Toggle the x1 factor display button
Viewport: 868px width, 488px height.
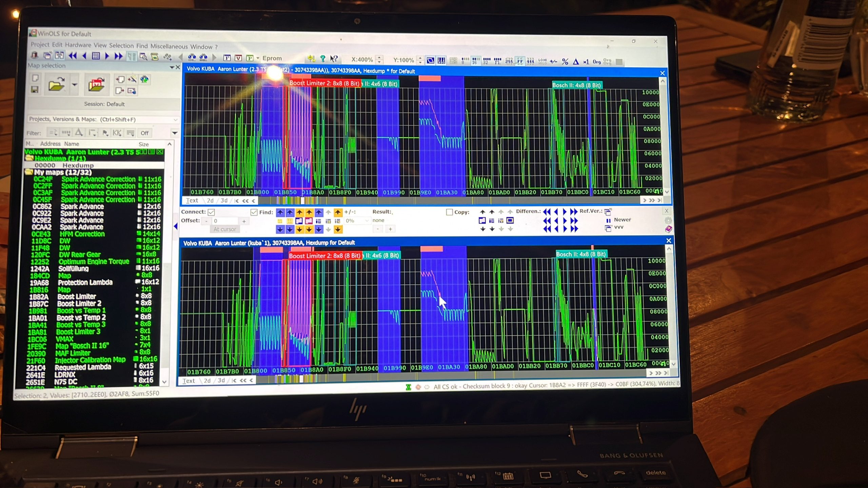tap(586, 62)
